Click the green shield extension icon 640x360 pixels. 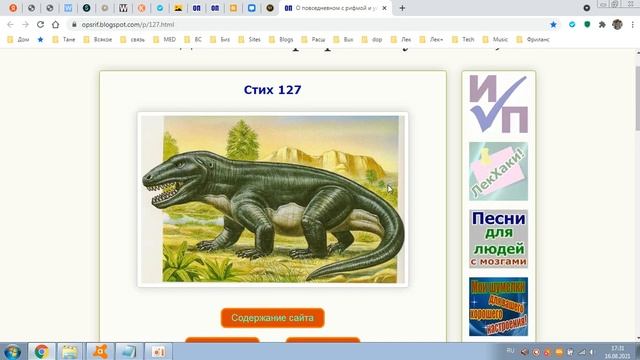pyautogui.click(x=587, y=24)
